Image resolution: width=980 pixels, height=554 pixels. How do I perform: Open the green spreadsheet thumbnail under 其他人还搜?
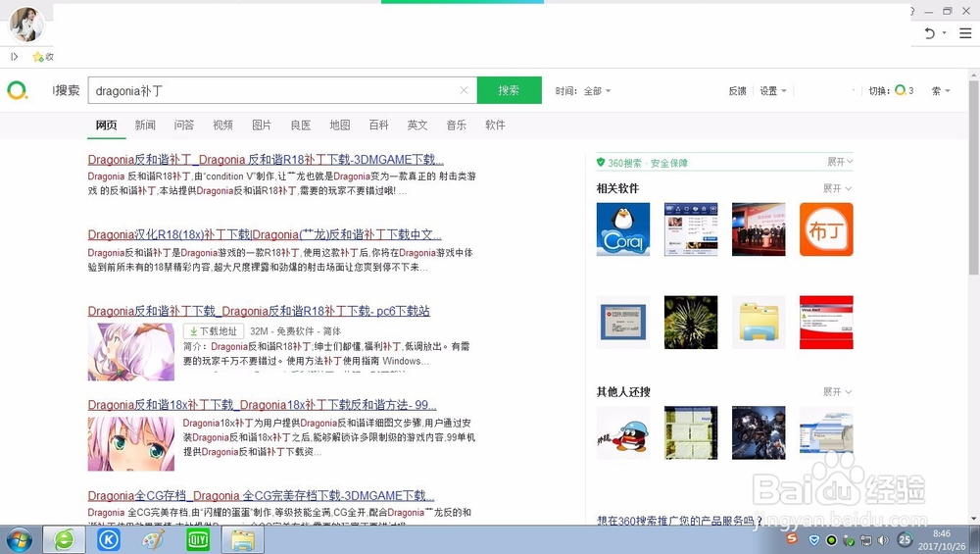click(x=691, y=432)
